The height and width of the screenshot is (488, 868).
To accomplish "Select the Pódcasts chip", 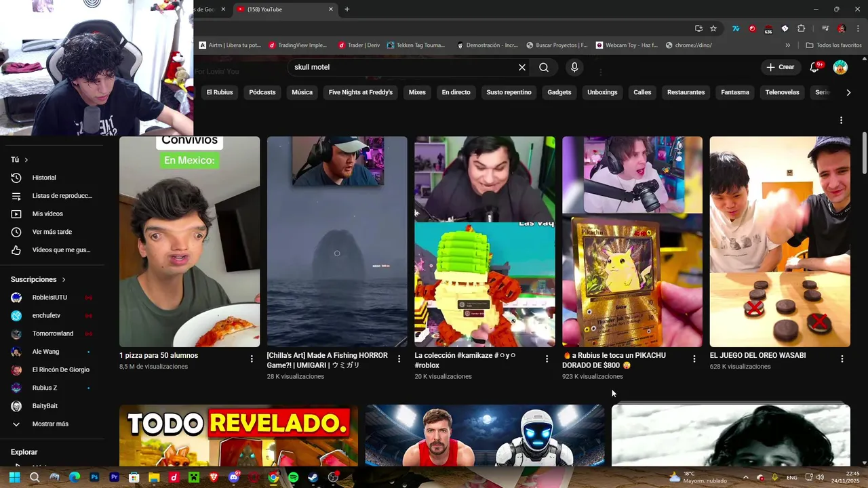I will click(x=262, y=92).
